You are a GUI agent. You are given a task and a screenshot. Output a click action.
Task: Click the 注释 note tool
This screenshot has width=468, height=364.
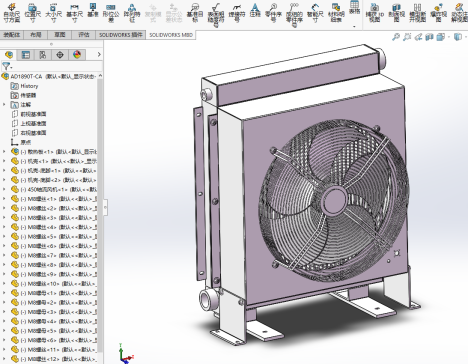[255, 10]
